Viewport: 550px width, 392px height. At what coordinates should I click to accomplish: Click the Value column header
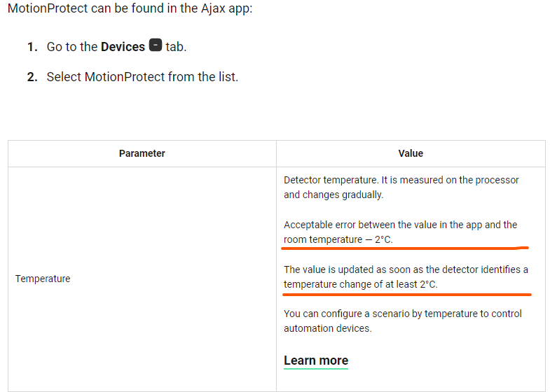(411, 153)
